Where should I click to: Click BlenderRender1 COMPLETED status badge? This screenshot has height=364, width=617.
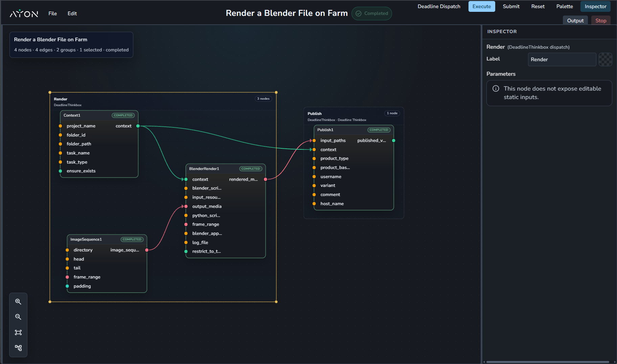pyautogui.click(x=251, y=169)
